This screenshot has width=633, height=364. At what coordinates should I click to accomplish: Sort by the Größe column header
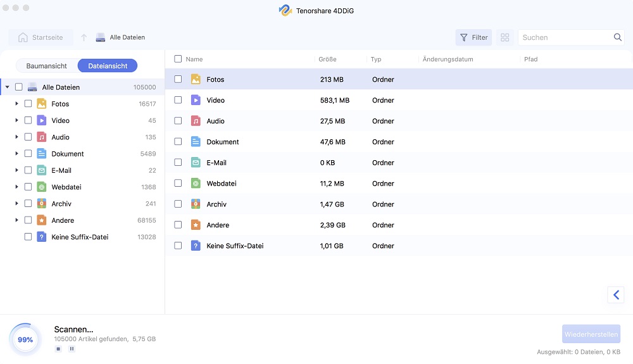(x=327, y=60)
